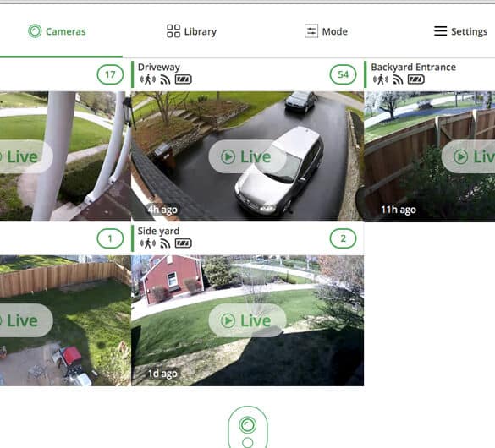Viewport: 495px width, 448px height.
Task: Click the Cameras lens icon
Action: pyautogui.click(x=35, y=31)
